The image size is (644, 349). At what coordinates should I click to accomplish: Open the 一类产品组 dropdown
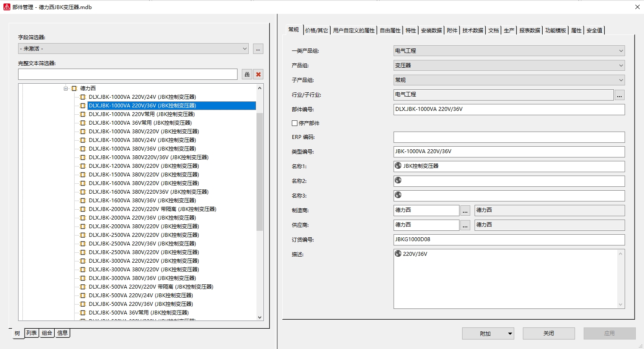(x=509, y=51)
